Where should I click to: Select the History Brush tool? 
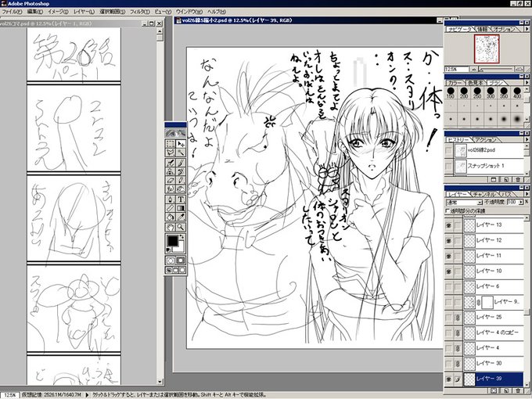coord(181,171)
